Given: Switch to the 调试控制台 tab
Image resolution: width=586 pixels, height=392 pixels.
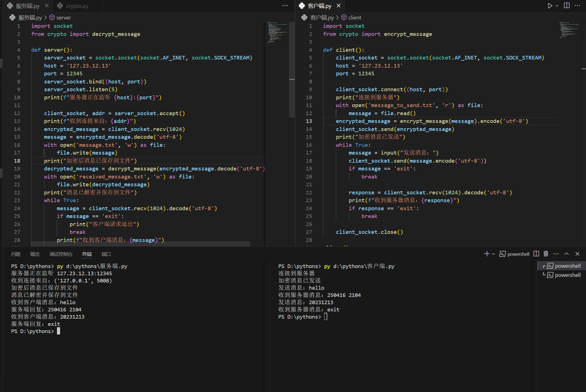Looking at the screenshot, I should (x=61, y=254).
